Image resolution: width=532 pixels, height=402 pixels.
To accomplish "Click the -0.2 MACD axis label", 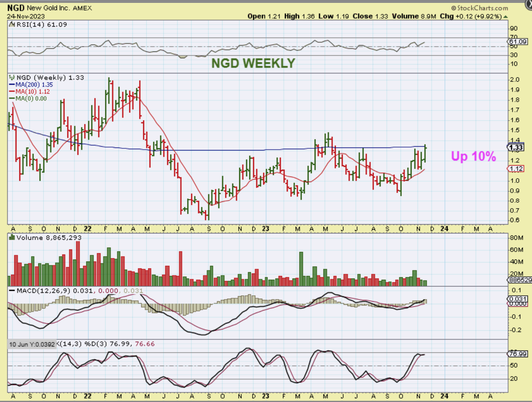I will click(x=515, y=330).
